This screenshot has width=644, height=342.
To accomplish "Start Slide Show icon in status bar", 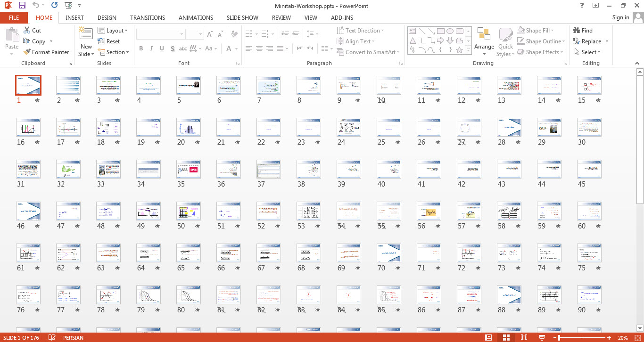I will (541, 338).
